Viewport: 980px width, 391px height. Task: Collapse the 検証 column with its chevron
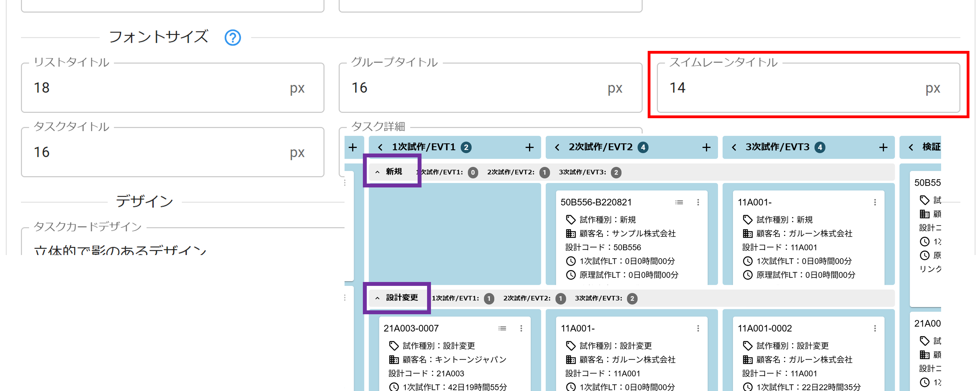point(911,147)
